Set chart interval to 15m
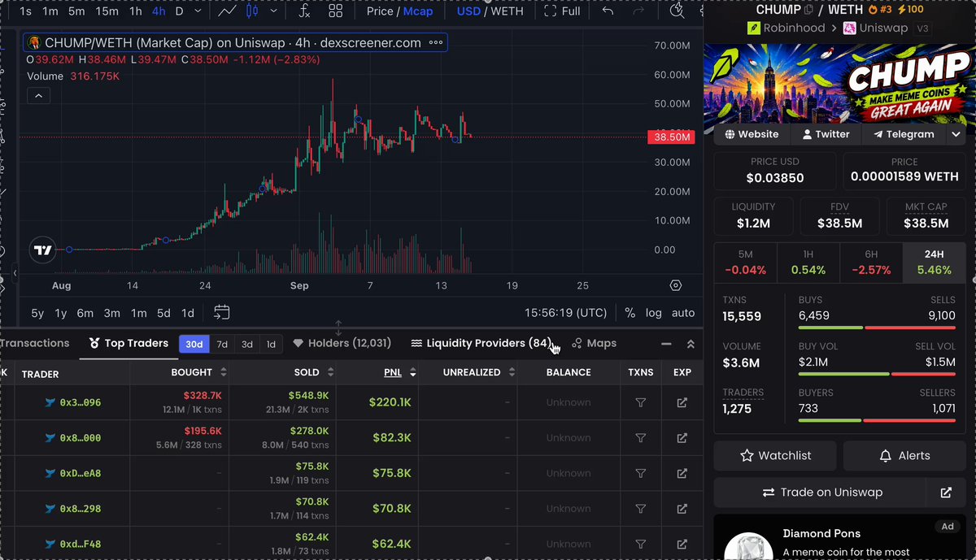The width and height of the screenshot is (976, 560). (107, 11)
